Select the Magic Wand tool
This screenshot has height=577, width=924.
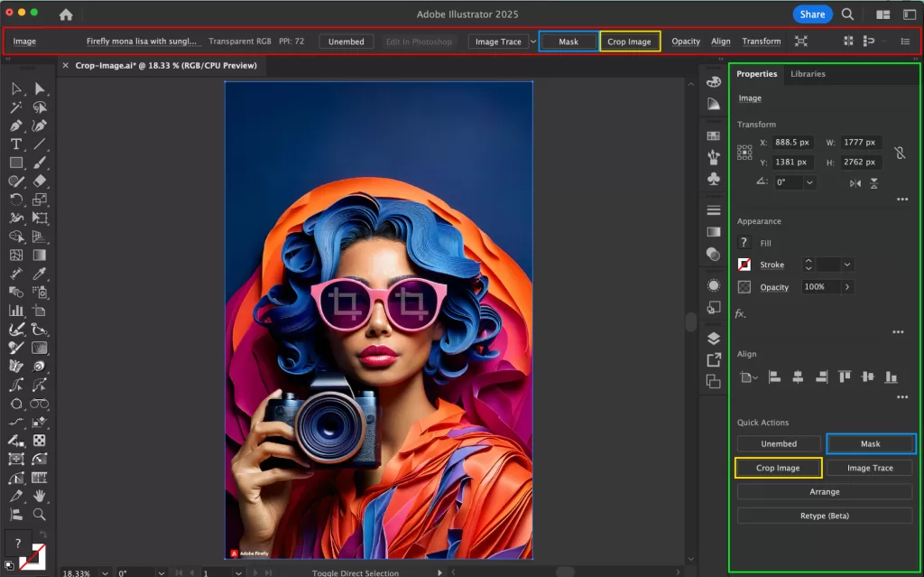pos(16,107)
